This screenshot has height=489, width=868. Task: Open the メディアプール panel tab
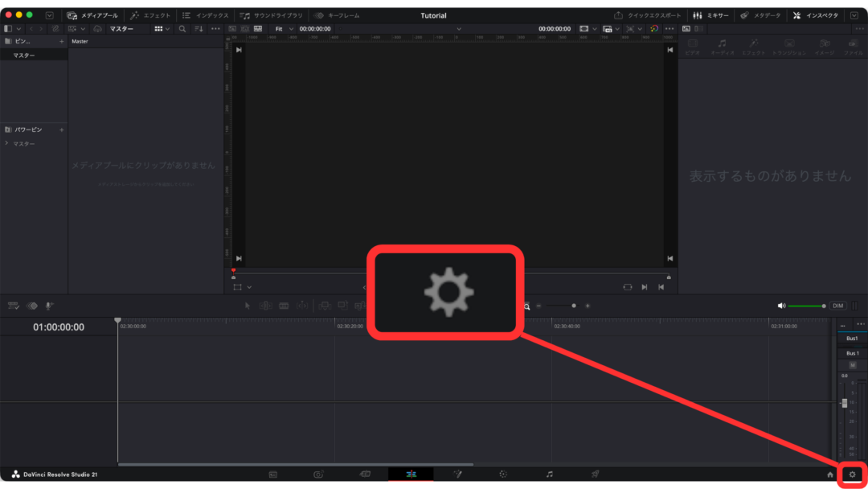tap(92, 15)
